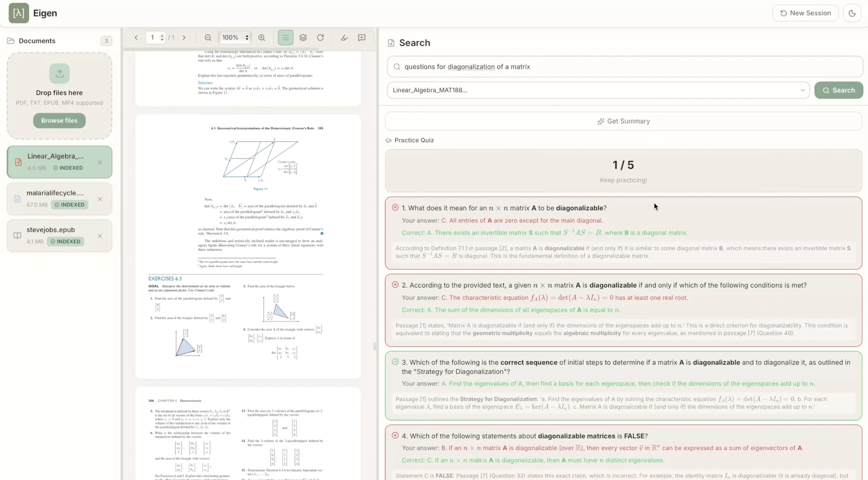Click the documents count badge
Image resolution: width=868 pixels, height=480 pixels.
pyautogui.click(x=106, y=41)
